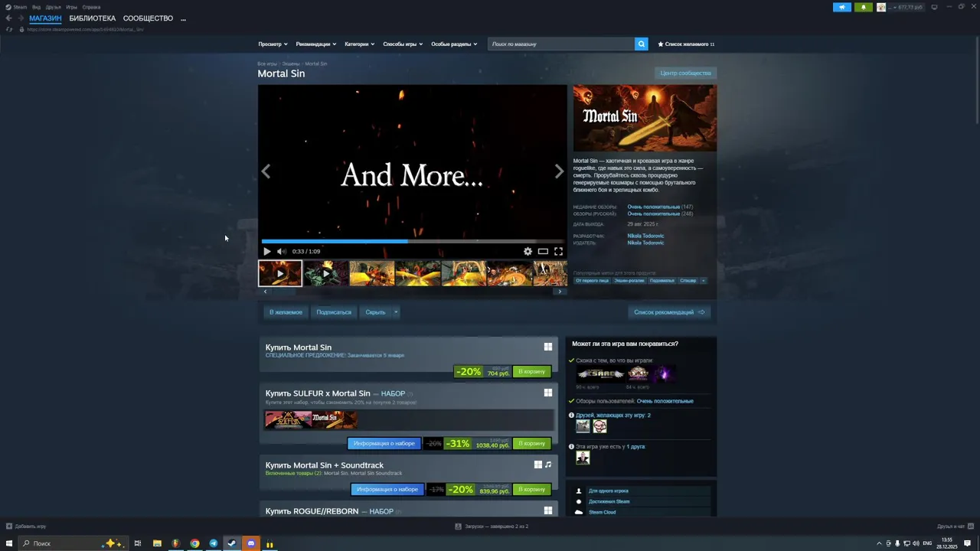Click the store search magnifier button

pyautogui.click(x=642, y=44)
